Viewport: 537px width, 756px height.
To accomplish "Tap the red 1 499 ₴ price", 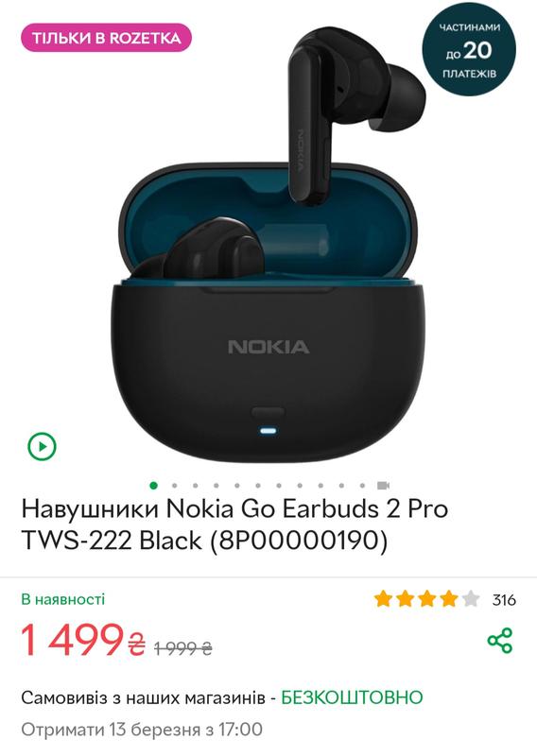I will (x=83, y=640).
